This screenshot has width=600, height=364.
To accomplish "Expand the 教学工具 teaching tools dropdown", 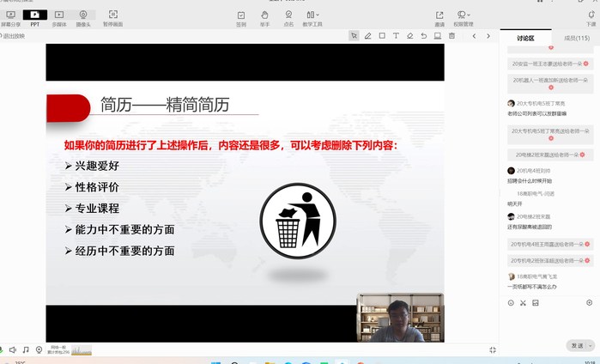I will pos(312,16).
